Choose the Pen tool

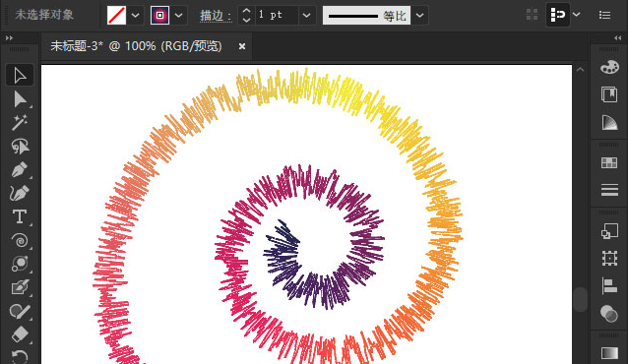pyautogui.click(x=20, y=170)
